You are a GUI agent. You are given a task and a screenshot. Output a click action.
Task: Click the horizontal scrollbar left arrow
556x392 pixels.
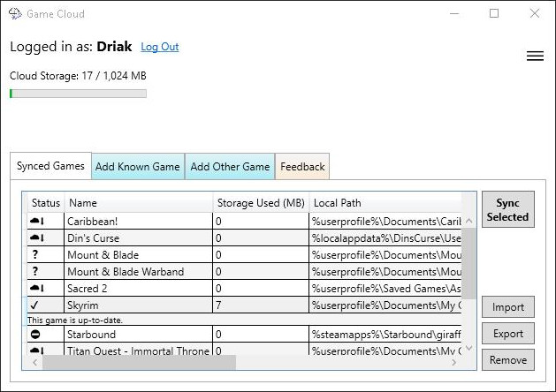[34, 362]
